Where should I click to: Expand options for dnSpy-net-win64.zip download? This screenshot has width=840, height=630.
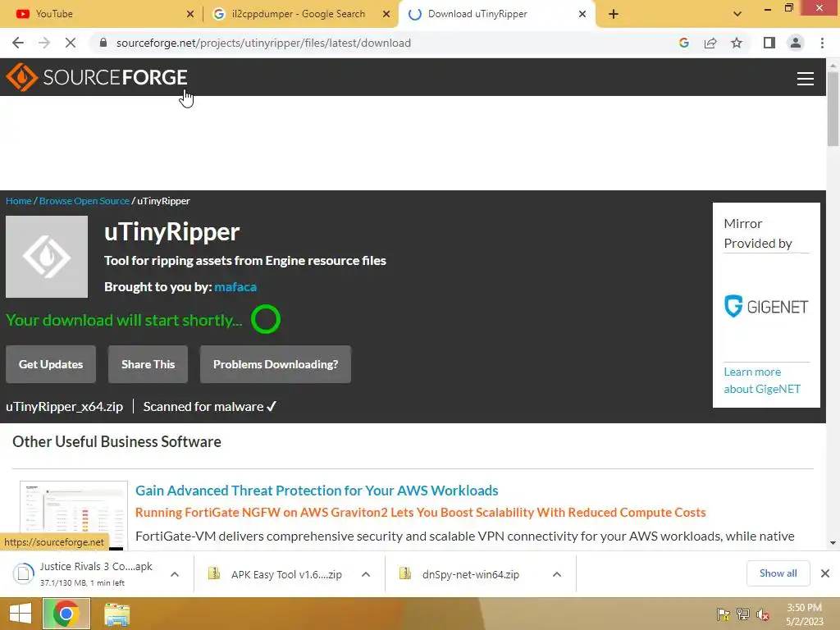pos(557,574)
